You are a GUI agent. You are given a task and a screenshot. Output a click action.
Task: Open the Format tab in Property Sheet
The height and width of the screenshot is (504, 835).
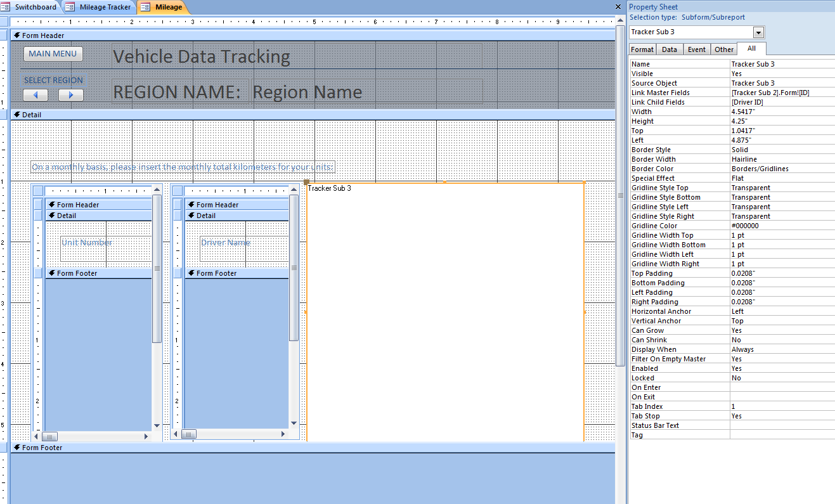point(642,49)
